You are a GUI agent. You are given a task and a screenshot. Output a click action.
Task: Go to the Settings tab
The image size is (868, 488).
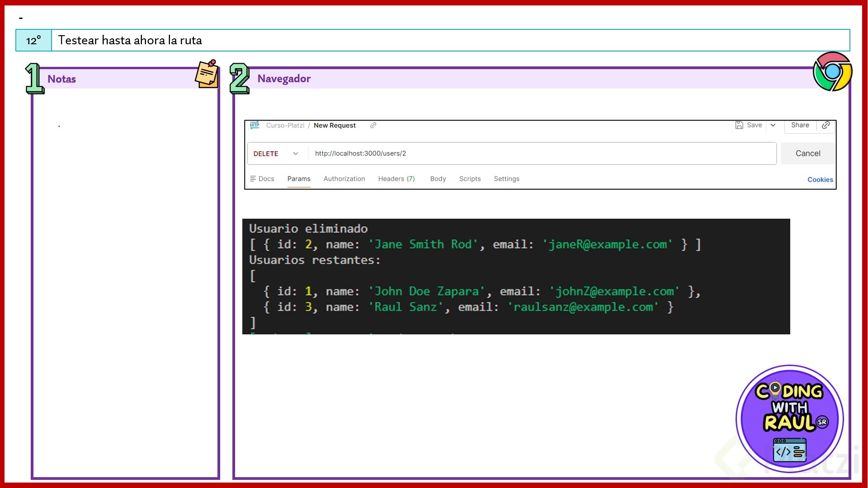tap(506, 179)
